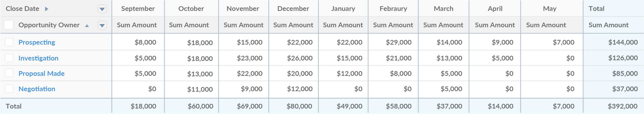Screen dimensions: 644x114
Task: Check the Investigation row checkbox
Action: pyautogui.click(x=9, y=58)
